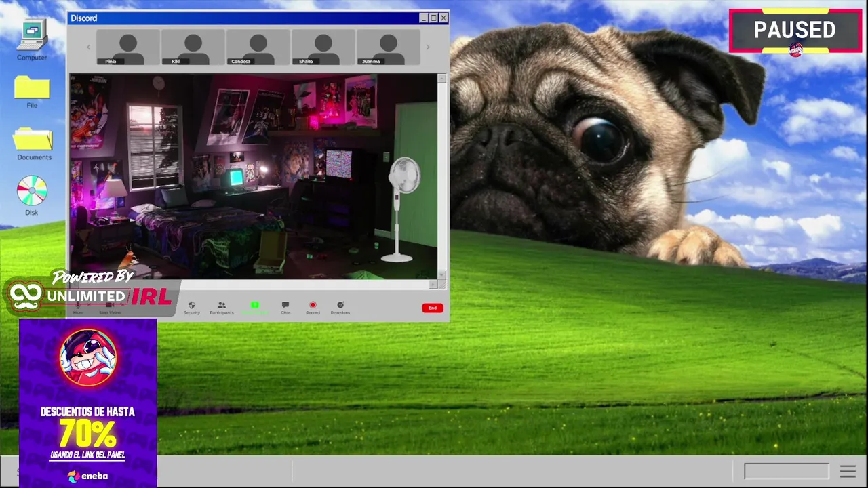The width and height of the screenshot is (868, 488).
Task: Click the empty field in the bottom bar
Action: pos(787,471)
